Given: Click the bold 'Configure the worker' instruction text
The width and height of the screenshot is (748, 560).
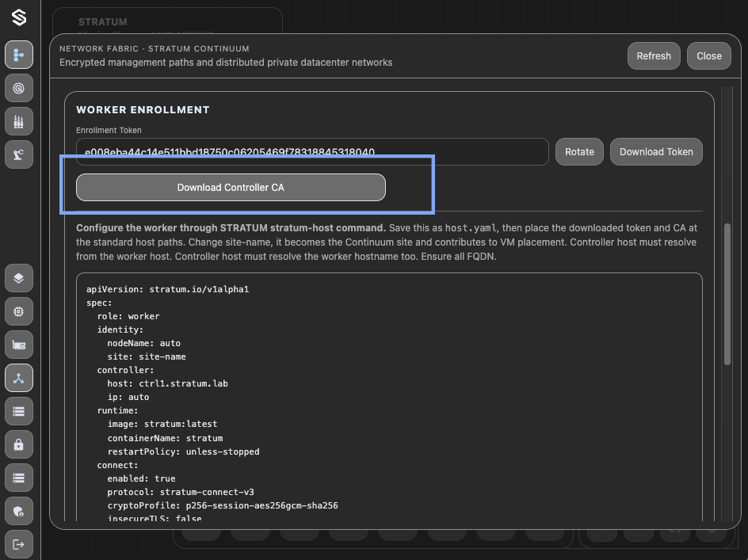Looking at the screenshot, I should (x=231, y=227).
